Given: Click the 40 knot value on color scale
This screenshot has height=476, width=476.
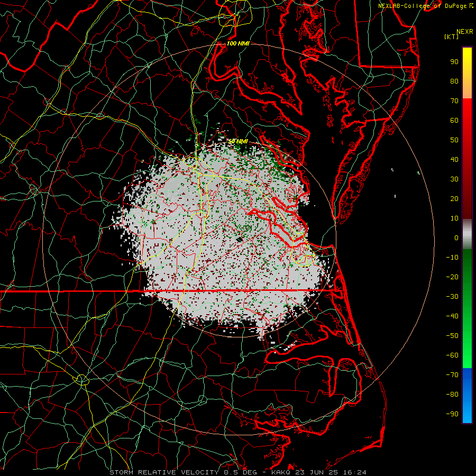Looking at the screenshot, I should point(454,160).
